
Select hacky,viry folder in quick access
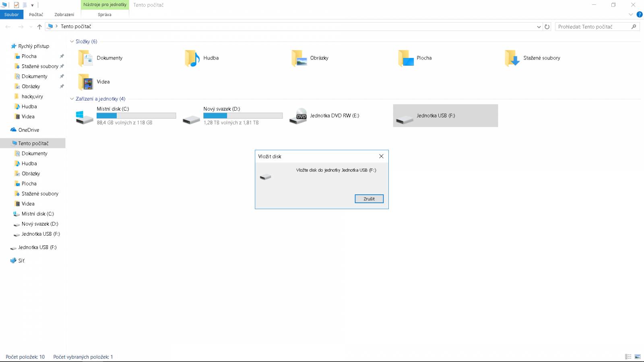tap(33, 97)
